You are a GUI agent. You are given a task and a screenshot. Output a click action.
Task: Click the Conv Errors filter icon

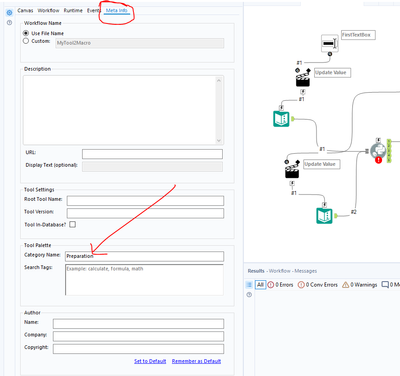point(301,285)
